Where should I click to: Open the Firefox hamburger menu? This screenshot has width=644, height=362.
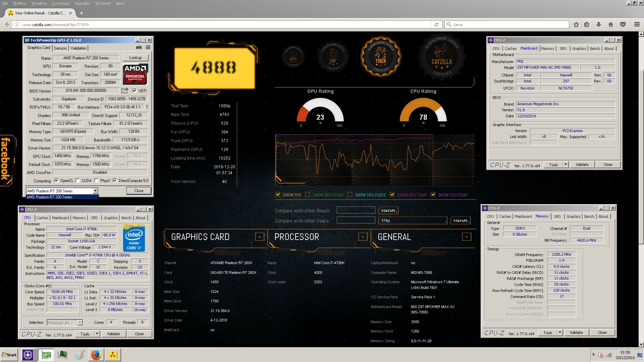tap(637, 24)
